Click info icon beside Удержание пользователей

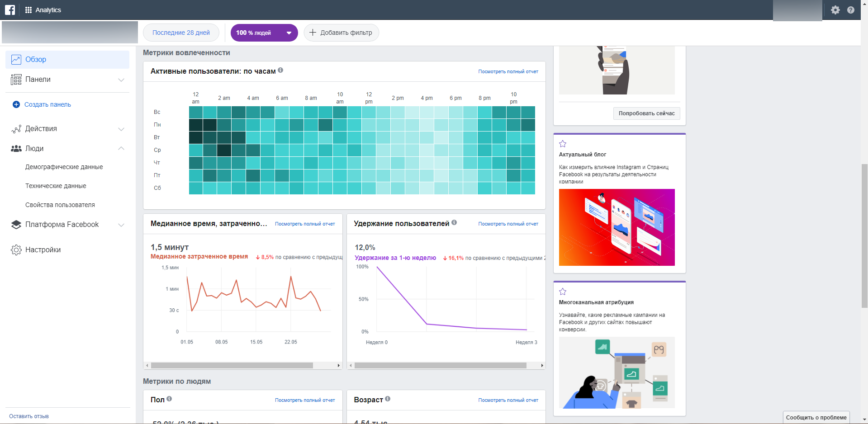(x=454, y=222)
